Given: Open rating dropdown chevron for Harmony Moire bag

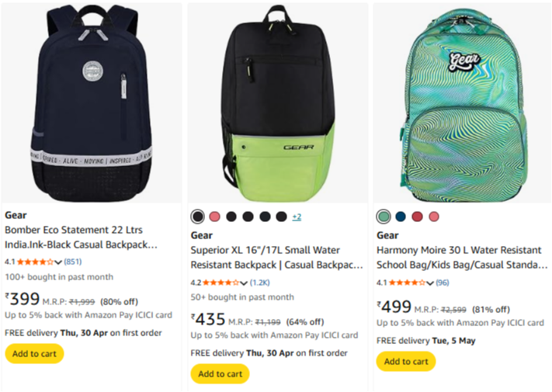Looking at the screenshot, I should [431, 283].
